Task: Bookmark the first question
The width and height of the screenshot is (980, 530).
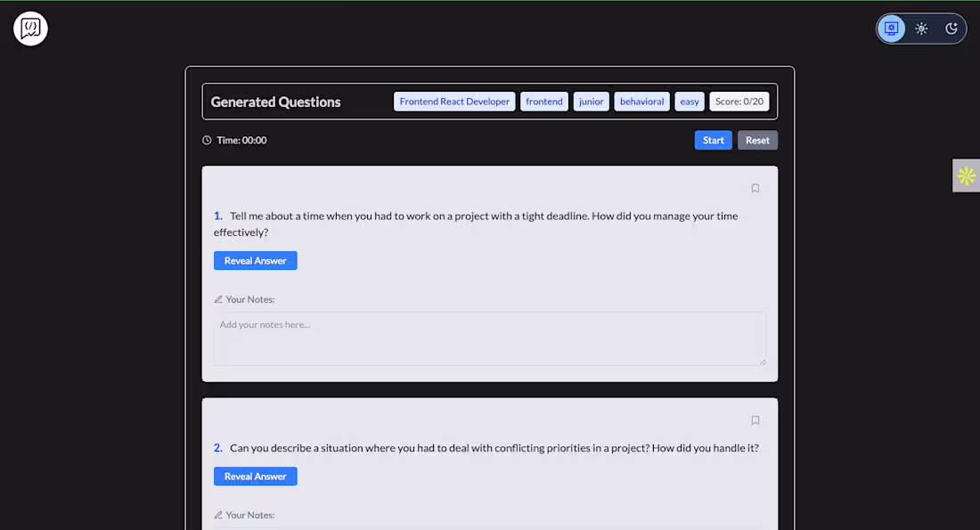Action: tap(755, 187)
